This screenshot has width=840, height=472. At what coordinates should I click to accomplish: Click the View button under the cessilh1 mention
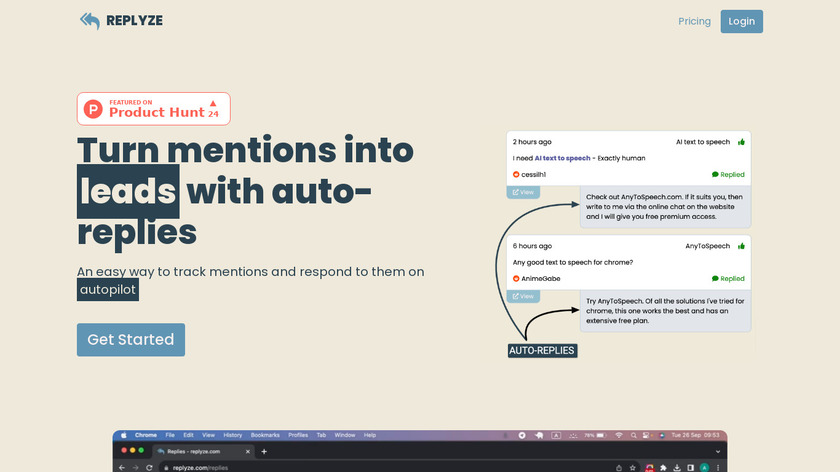pos(523,192)
